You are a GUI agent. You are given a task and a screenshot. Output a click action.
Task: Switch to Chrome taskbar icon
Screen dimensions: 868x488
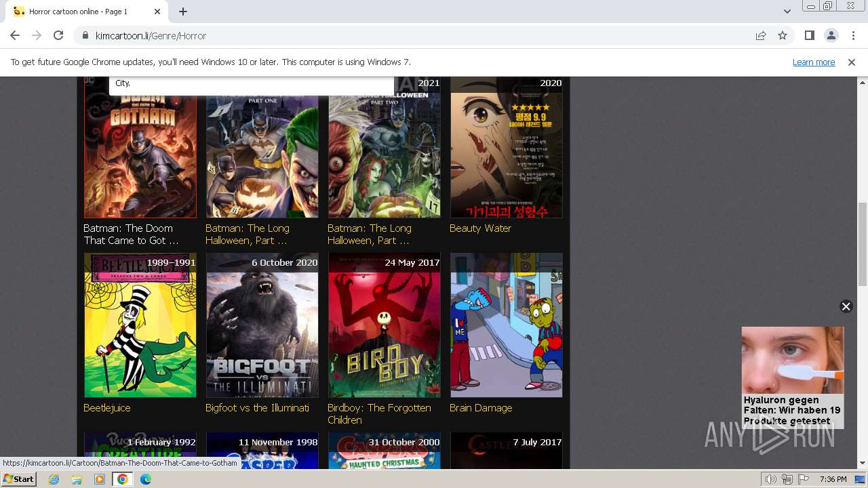click(123, 479)
